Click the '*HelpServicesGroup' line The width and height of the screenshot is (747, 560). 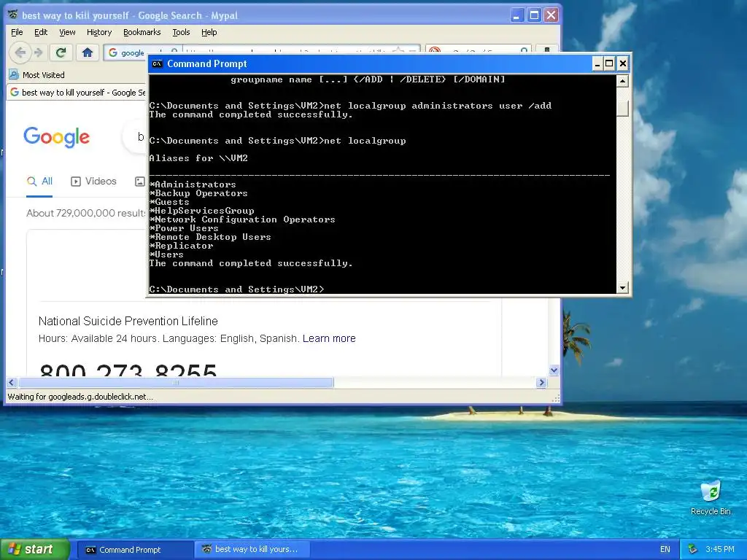tap(201, 211)
